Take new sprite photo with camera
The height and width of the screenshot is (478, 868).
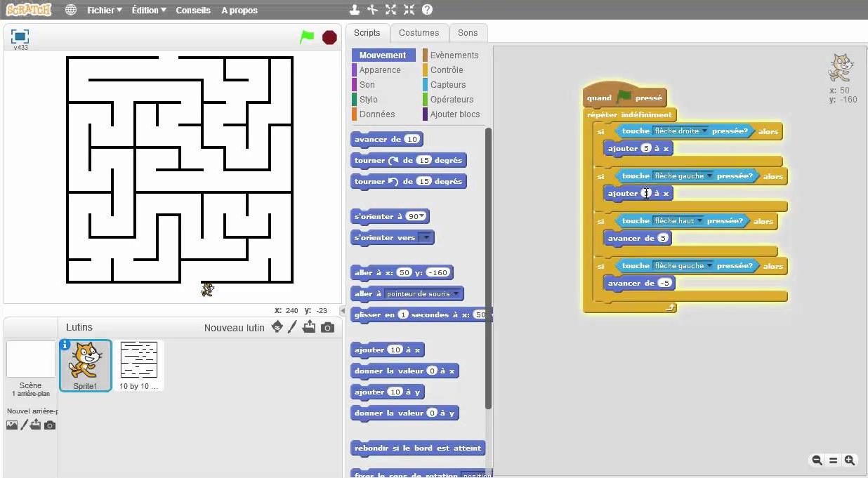tap(327, 327)
